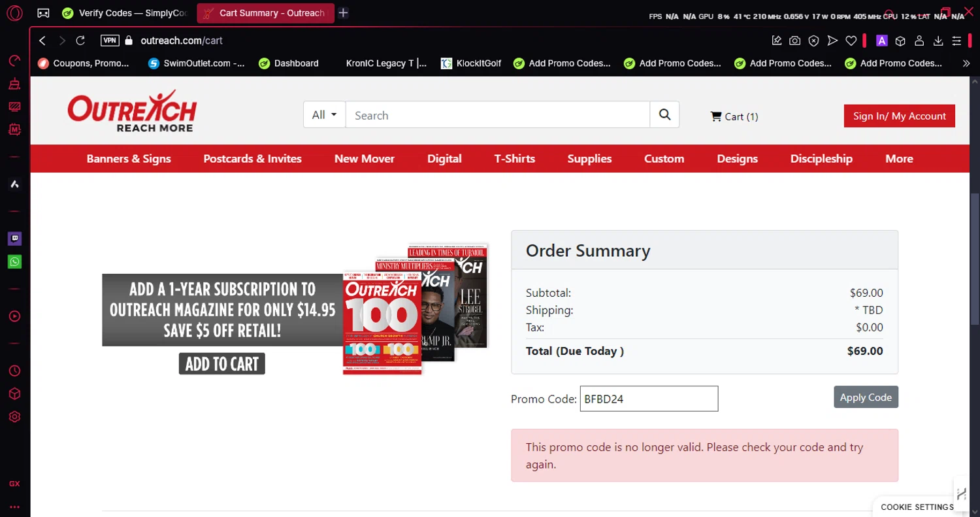980x517 pixels.
Task: Open the Custom menu
Action: coord(664,159)
